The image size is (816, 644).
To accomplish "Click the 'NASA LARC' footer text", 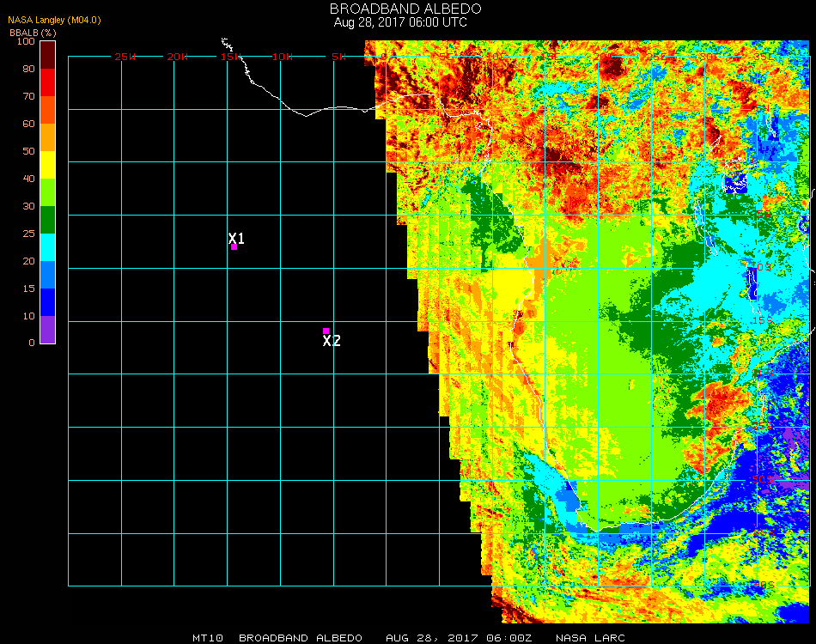I will 590,638.
